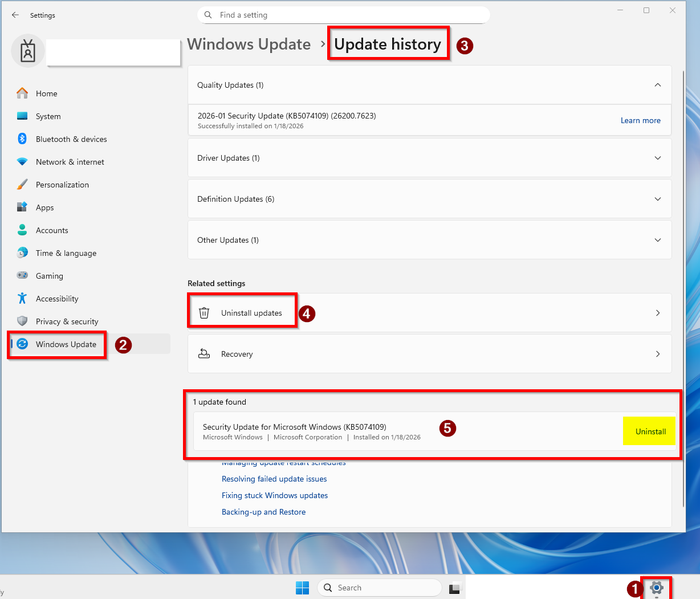Click the Settings gear in taskbar
Viewport: 700px width, 599px height.
pos(657,588)
